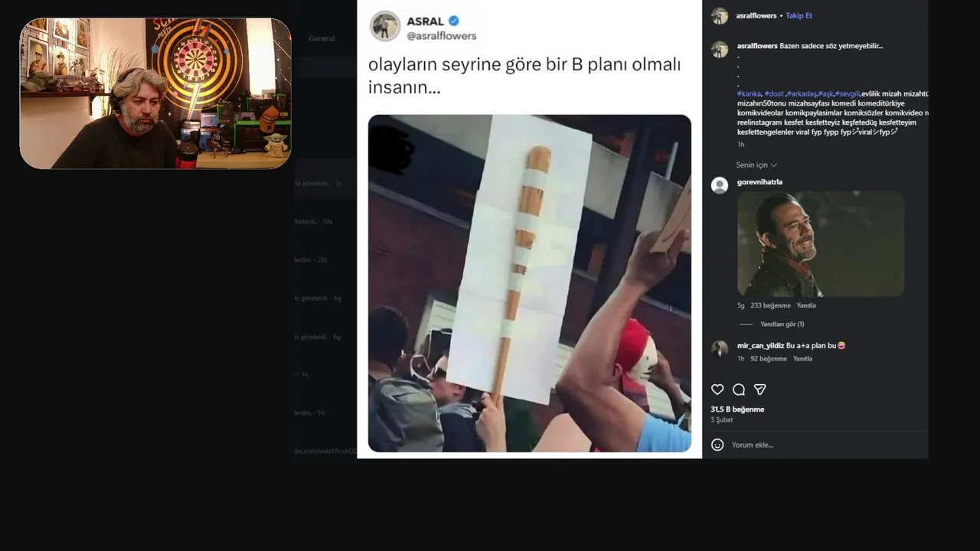The height and width of the screenshot is (551, 980).
Task: Open gorevnihatrla profile picture
Action: click(720, 185)
